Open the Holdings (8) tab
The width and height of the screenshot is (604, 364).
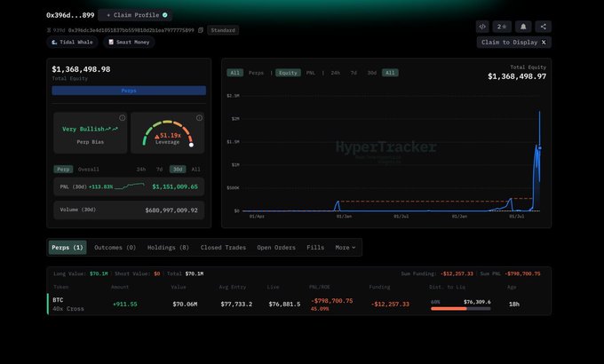tap(168, 248)
